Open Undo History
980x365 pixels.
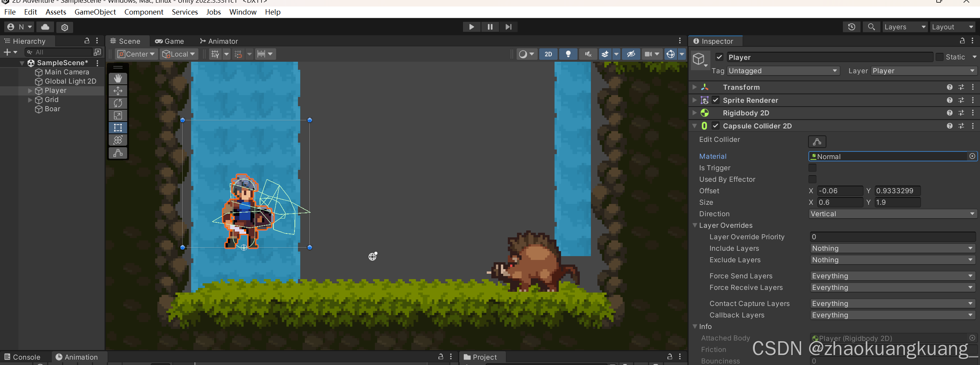[852, 27]
